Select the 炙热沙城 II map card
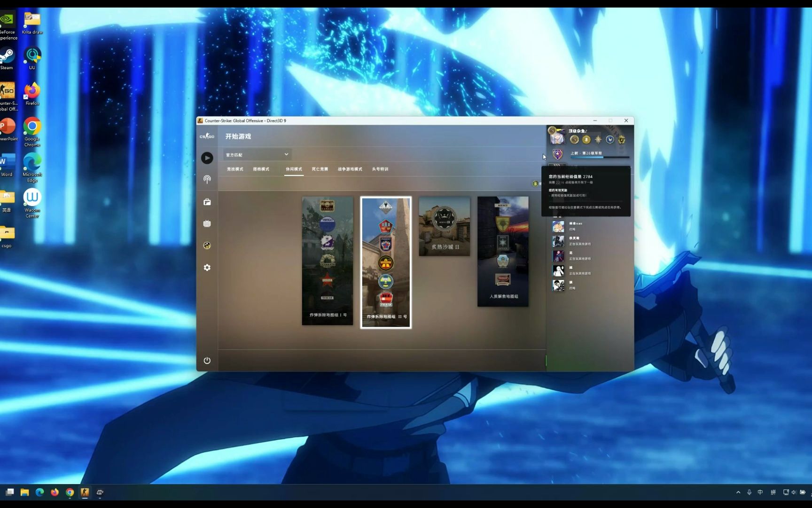 [x=445, y=226]
